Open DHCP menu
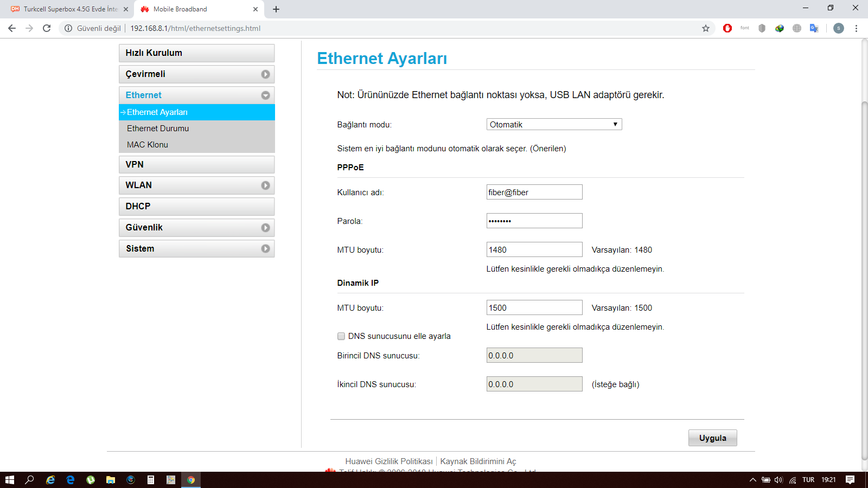The width and height of the screenshot is (868, 488). [196, 207]
